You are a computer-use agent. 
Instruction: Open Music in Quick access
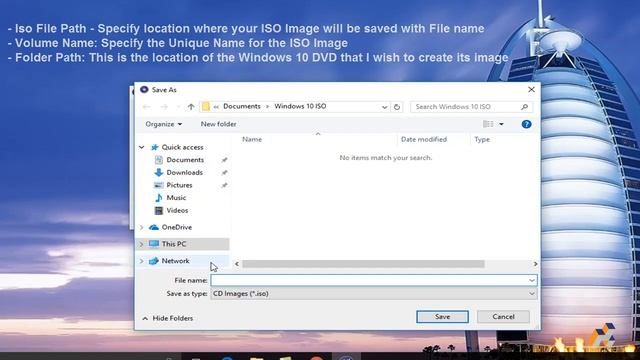coord(176,198)
